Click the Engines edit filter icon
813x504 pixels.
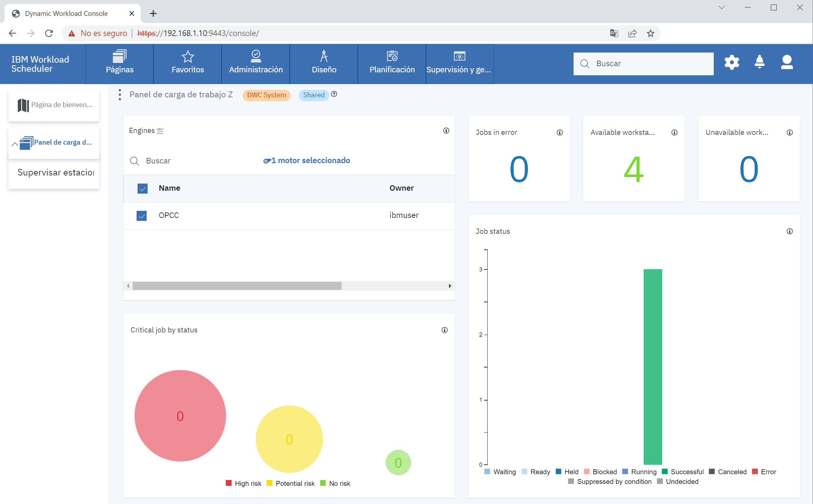[160, 131]
